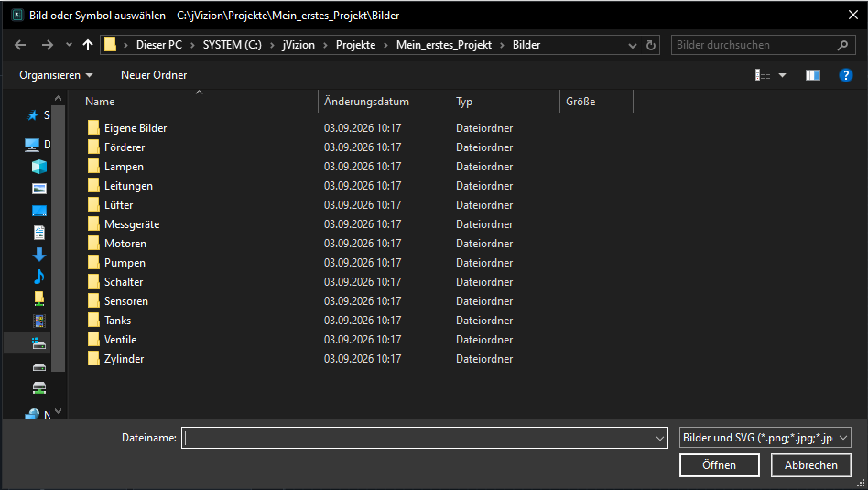Image resolution: width=868 pixels, height=490 pixels.
Task: Change view layout icon
Action: click(763, 75)
